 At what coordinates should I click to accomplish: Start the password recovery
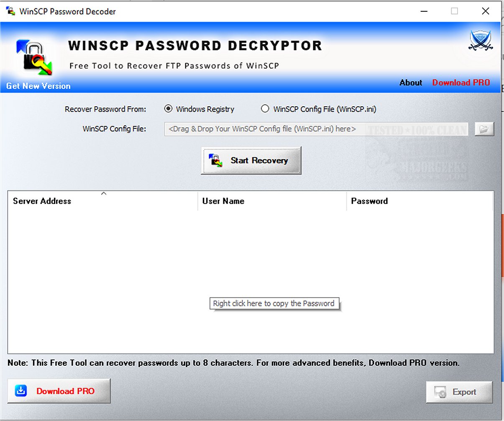251,160
